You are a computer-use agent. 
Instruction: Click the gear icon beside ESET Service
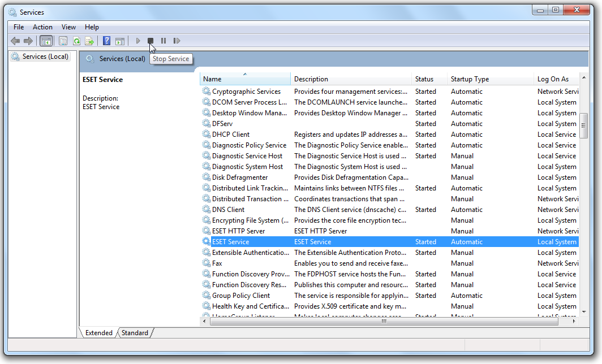point(206,242)
